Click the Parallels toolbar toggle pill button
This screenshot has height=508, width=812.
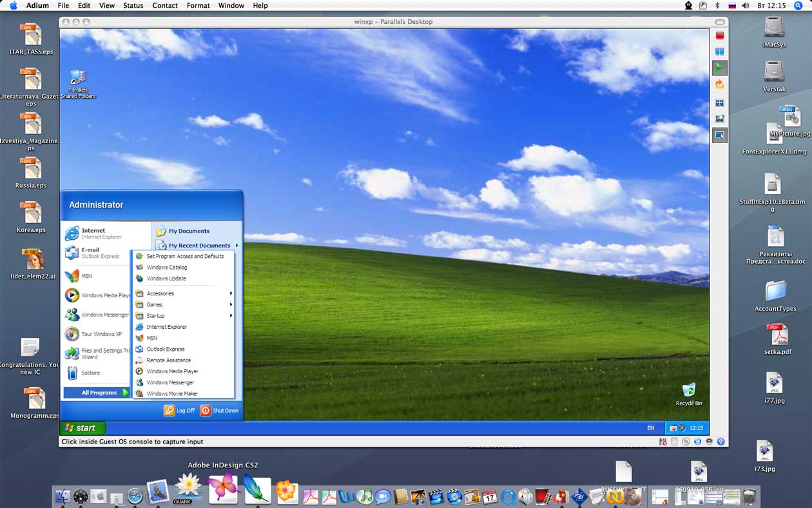(720, 22)
